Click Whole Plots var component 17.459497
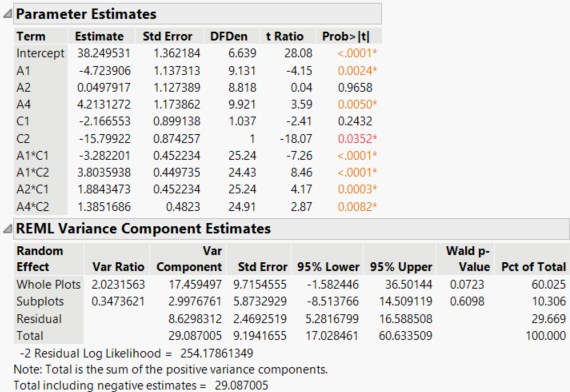 [x=195, y=284]
